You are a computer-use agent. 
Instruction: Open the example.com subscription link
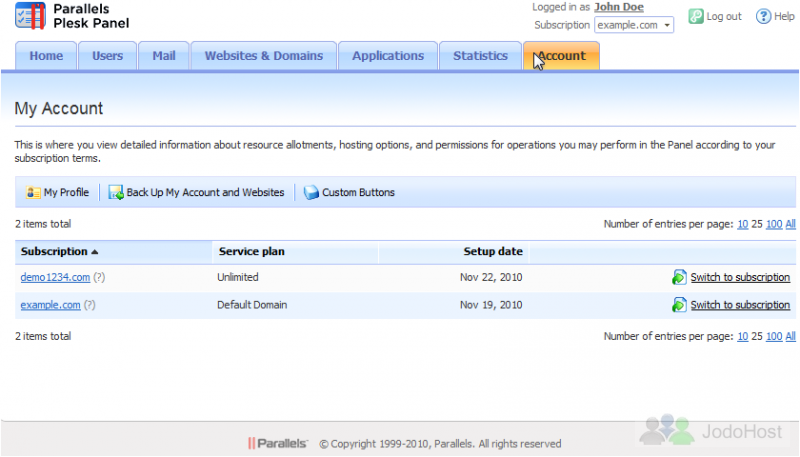51,304
